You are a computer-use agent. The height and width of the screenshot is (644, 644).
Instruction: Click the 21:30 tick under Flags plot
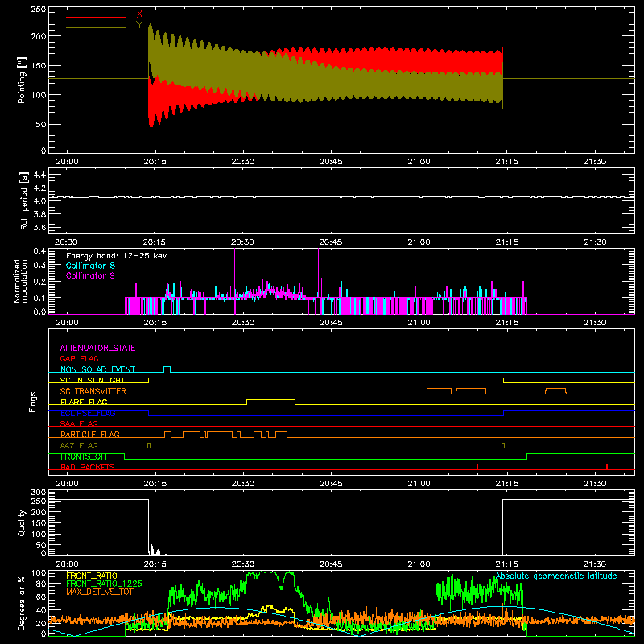pyautogui.click(x=595, y=484)
